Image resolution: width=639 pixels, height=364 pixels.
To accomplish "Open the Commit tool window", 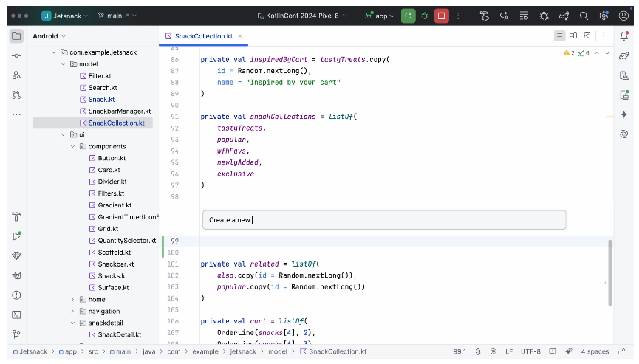I will coord(16,56).
